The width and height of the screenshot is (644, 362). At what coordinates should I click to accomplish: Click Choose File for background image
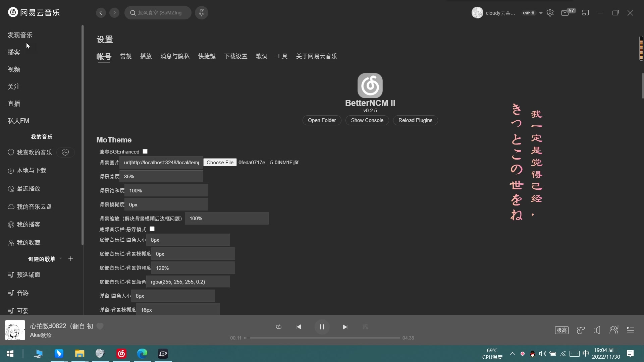click(x=220, y=163)
